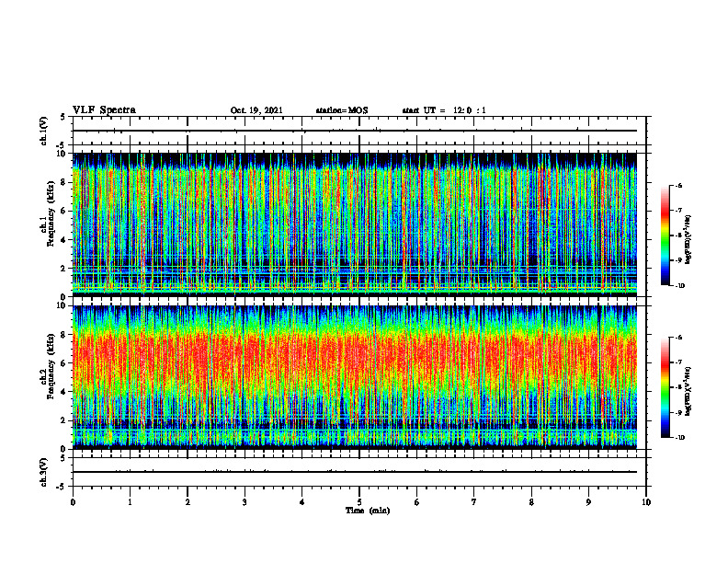Click the time axis tick label "6"
The image size is (728, 563).
[x=417, y=502]
